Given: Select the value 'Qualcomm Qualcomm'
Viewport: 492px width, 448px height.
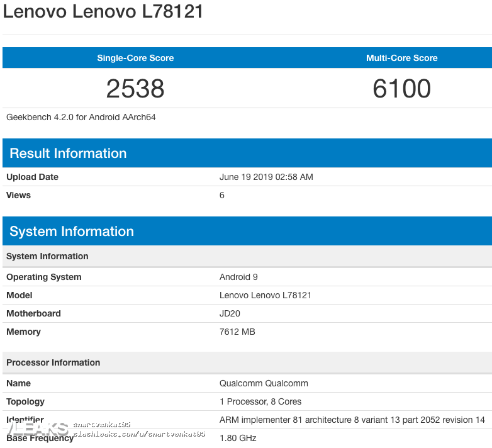Looking at the screenshot, I should tap(264, 383).
